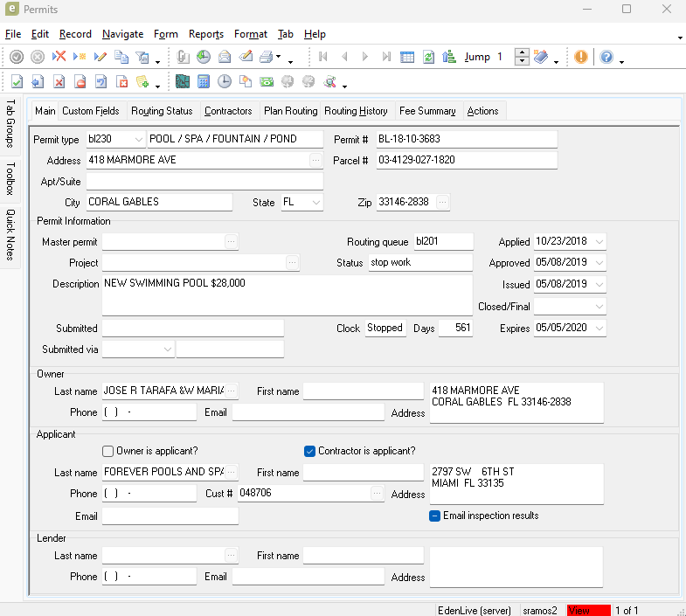Image resolution: width=686 pixels, height=616 pixels.
Task: Click the Jump button in toolbar
Action: click(477, 57)
